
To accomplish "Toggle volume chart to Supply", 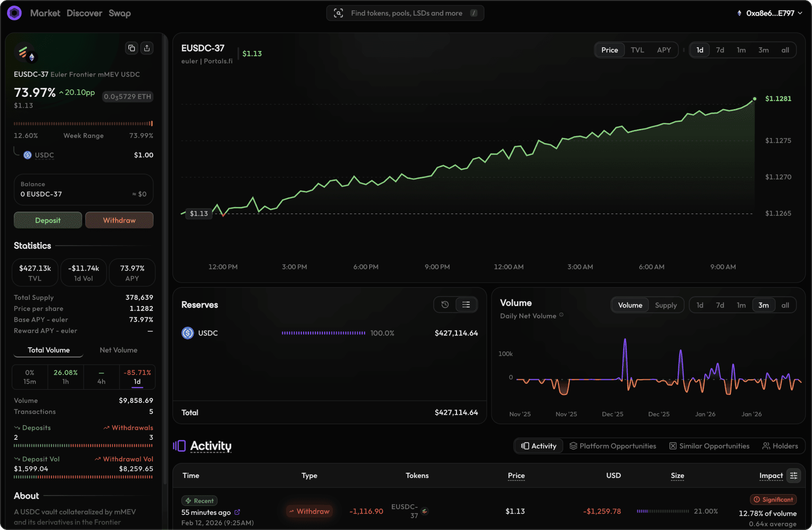I will (x=666, y=305).
